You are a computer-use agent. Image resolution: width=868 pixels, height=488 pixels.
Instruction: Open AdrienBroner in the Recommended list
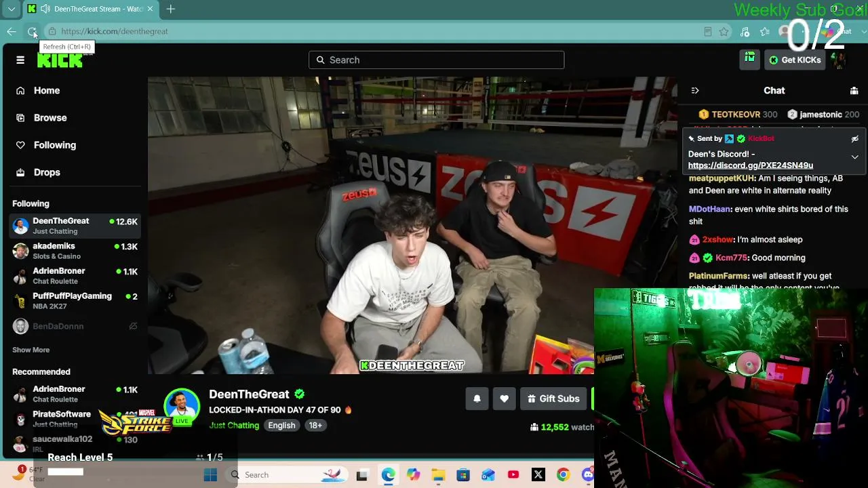click(75, 394)
